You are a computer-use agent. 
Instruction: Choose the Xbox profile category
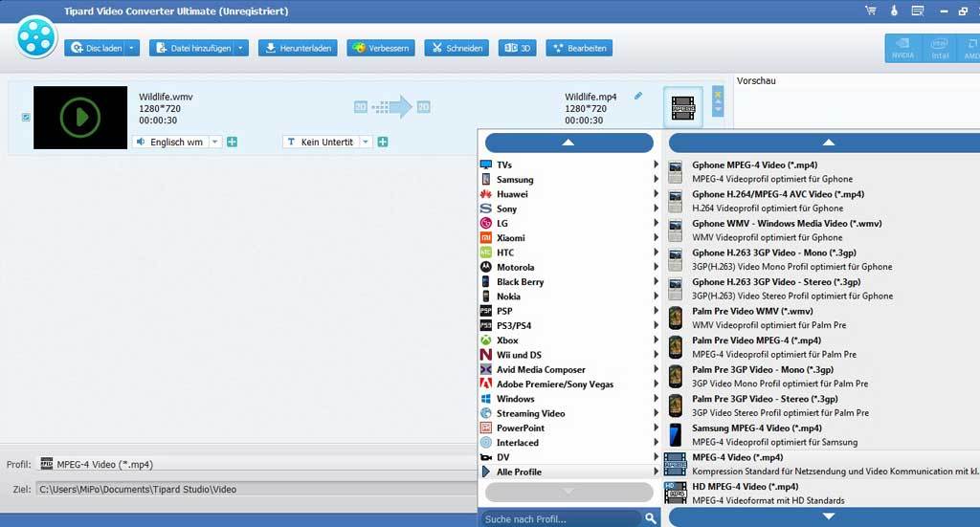coord(568,340)
